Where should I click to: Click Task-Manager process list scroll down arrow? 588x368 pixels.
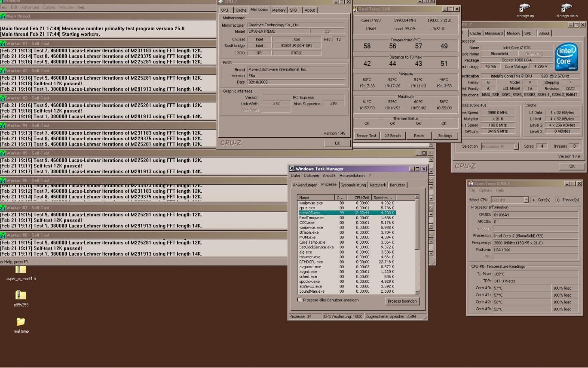pyautogui.click(x=416, y=292)
